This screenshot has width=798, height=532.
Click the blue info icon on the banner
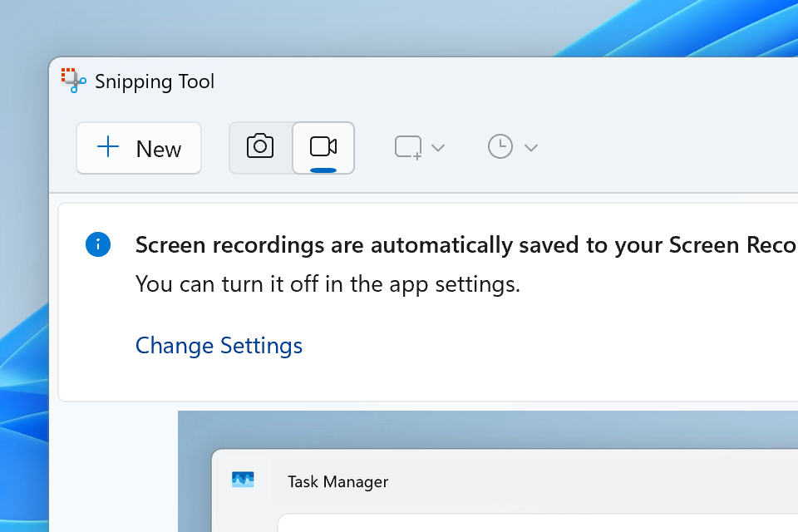coord(98,244)
